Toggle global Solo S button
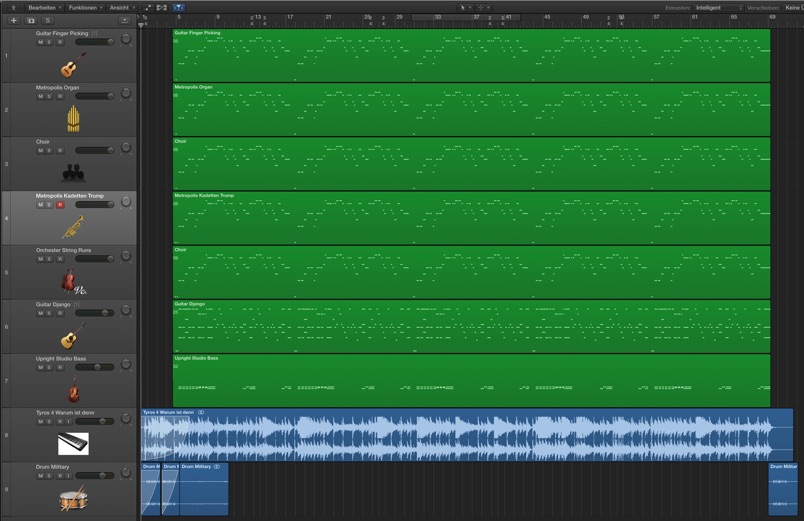Screen dimensions: 804x521 (x=48, y=21)
